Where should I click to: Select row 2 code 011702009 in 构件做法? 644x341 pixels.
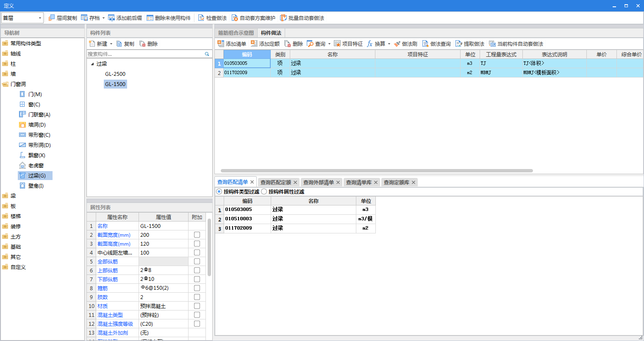point(247,72)
